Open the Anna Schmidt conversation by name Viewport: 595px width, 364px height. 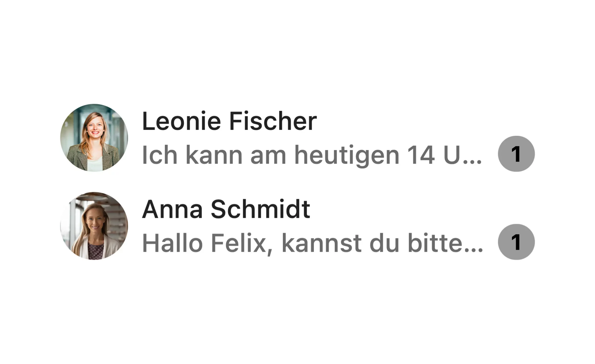tap(226, 209)
